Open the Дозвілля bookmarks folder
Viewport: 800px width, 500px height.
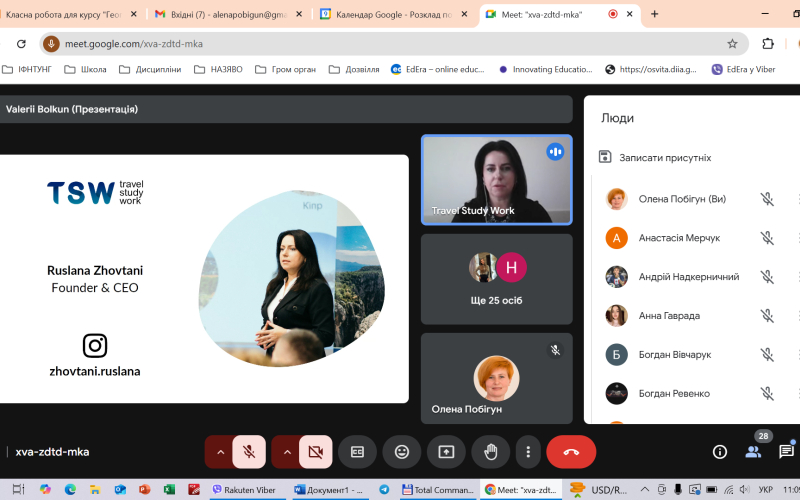354,69
